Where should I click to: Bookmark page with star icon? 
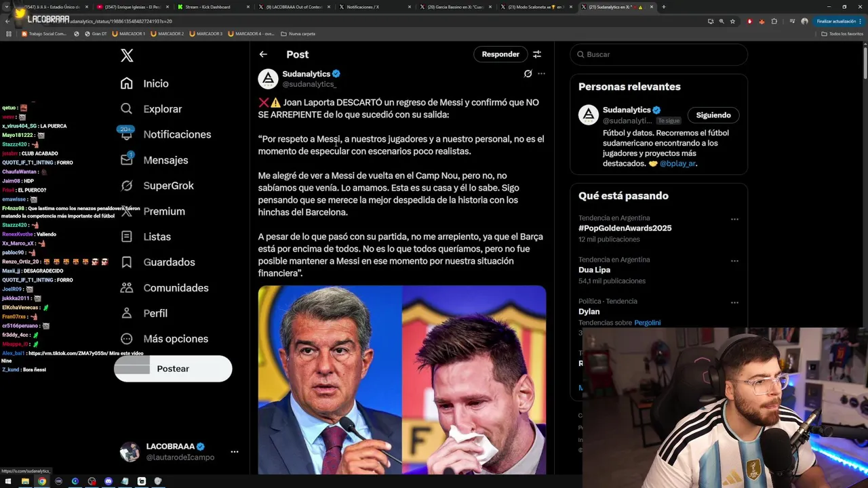pos(732,21)
